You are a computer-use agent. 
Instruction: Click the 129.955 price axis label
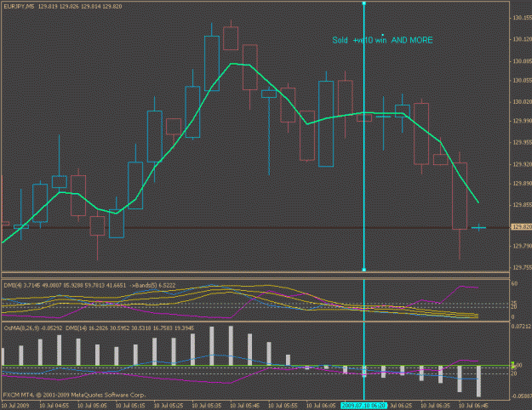click(x=523, y=142)
